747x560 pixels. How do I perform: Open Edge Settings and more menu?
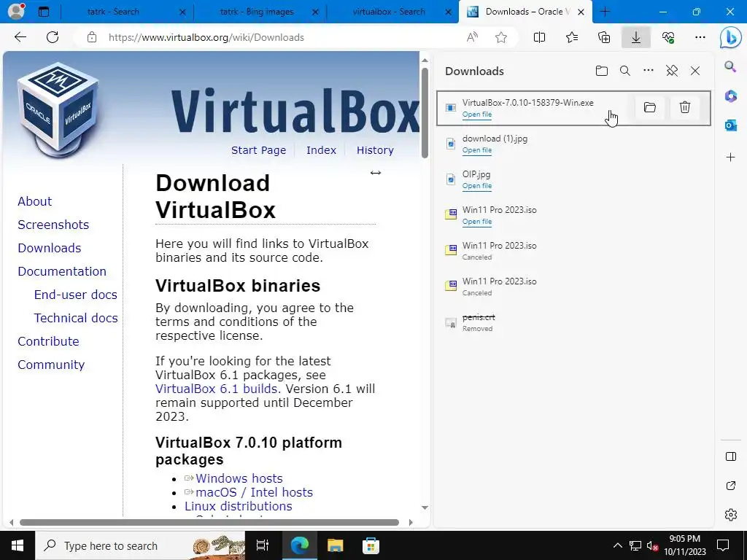[x=700, y=37]
